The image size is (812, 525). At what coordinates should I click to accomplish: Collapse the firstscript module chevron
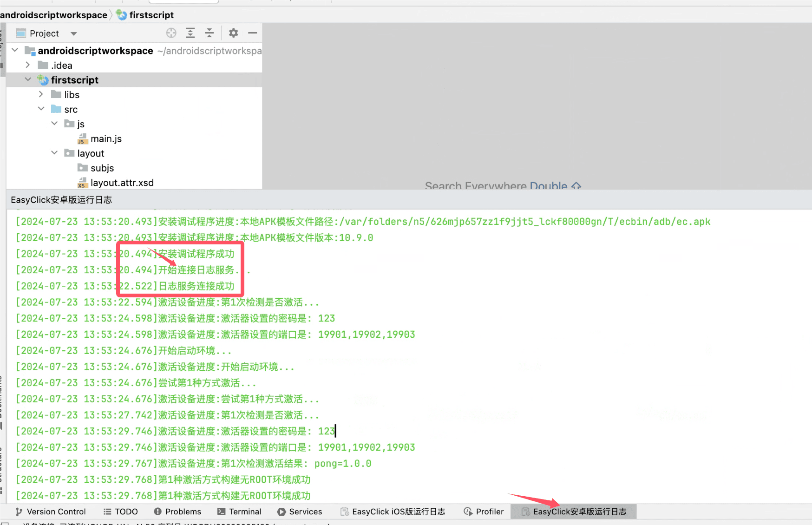pyautogui.click(x=28, y=79)
